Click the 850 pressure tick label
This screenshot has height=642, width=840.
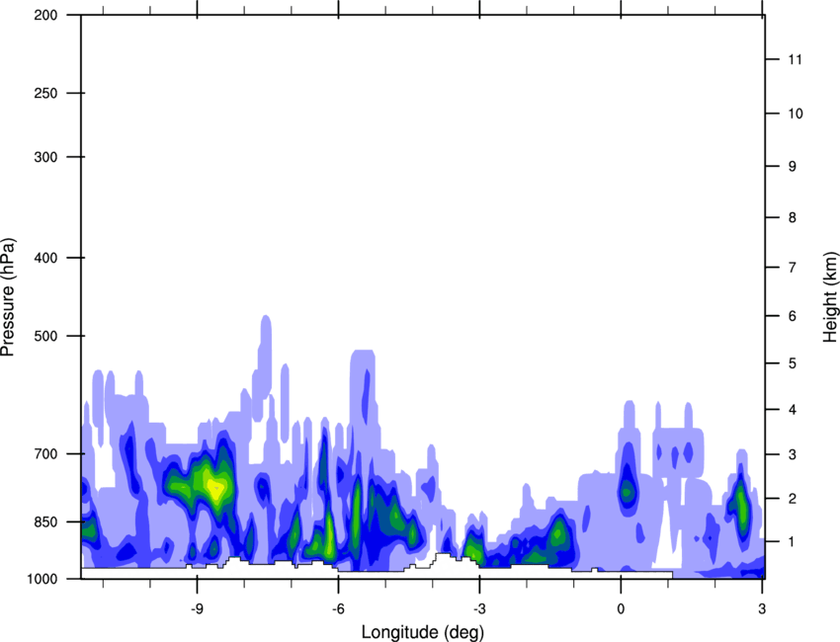click(45, 522)
